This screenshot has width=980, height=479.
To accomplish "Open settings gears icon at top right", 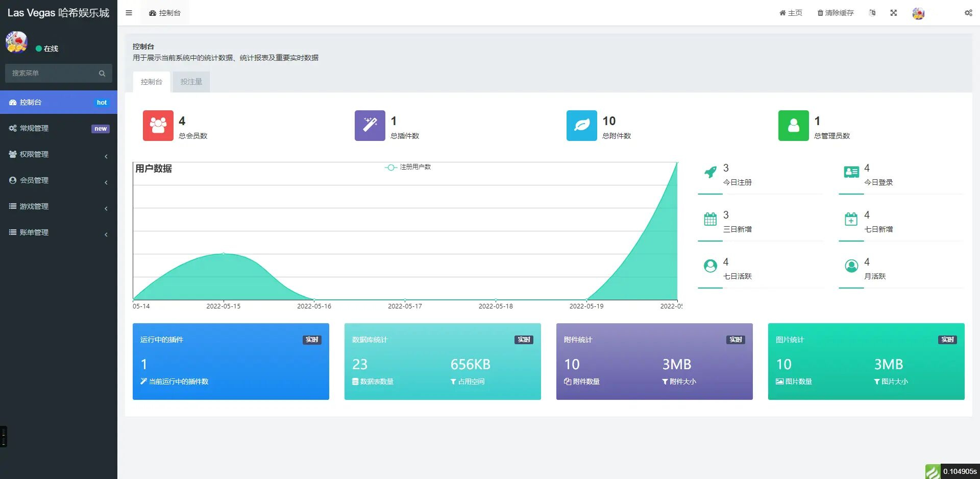I will pyautogui.click(x=968, y=13).
